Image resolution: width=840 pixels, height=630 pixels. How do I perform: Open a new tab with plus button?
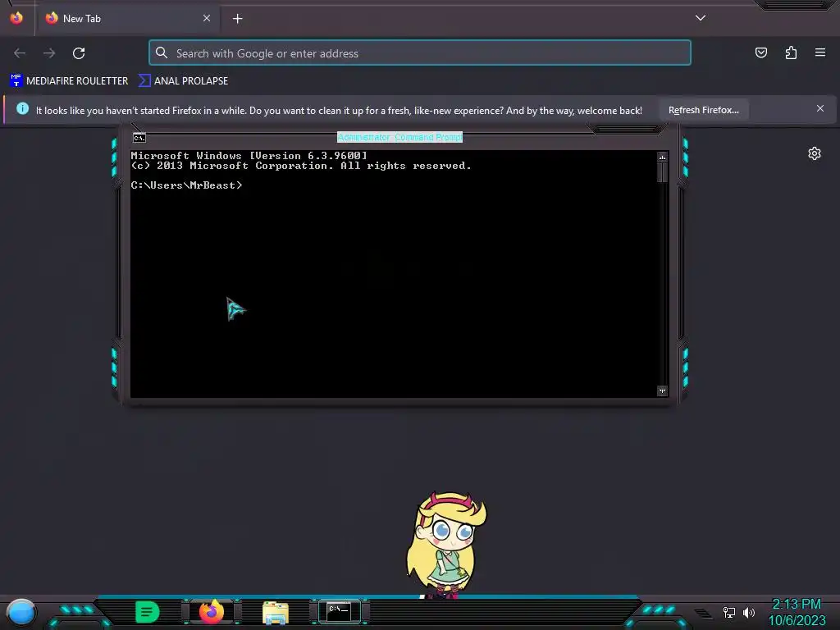[x=237, y=19]
